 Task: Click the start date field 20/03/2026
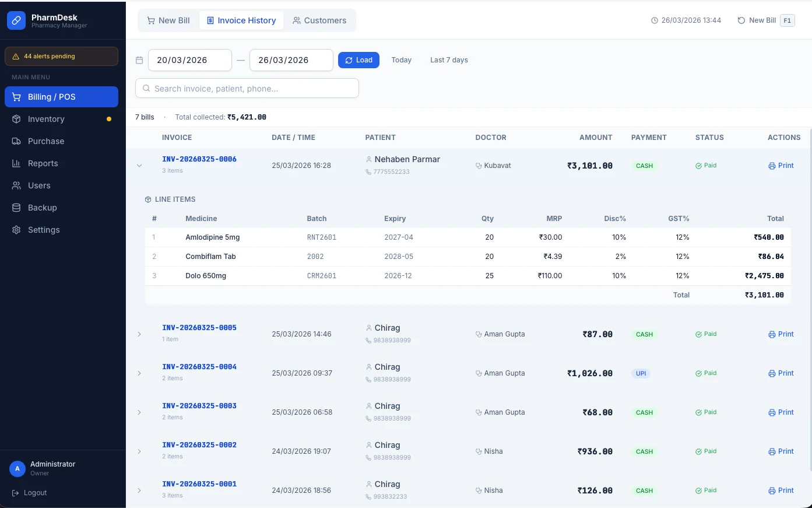tap(189, 60)
